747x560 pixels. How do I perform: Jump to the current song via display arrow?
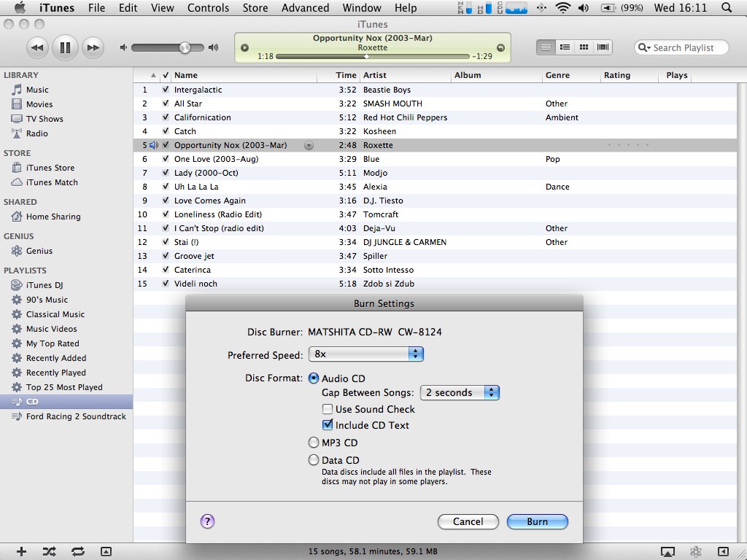[500, 47]
